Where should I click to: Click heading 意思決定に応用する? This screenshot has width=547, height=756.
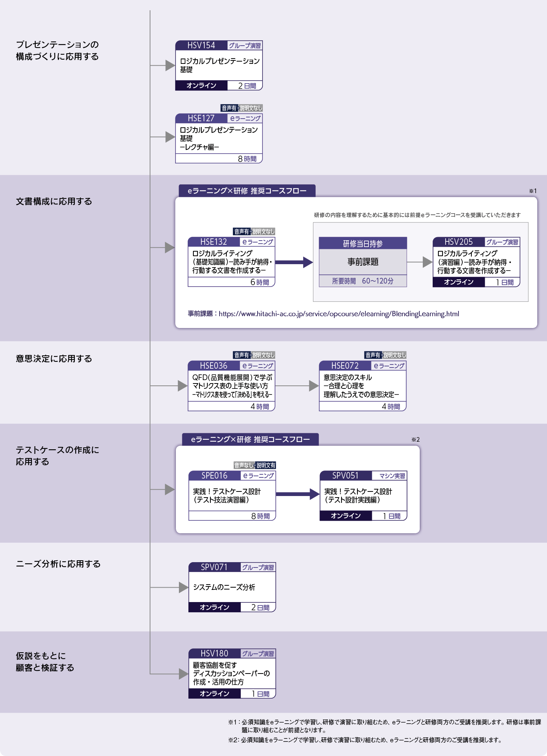[x=54, y=359]
